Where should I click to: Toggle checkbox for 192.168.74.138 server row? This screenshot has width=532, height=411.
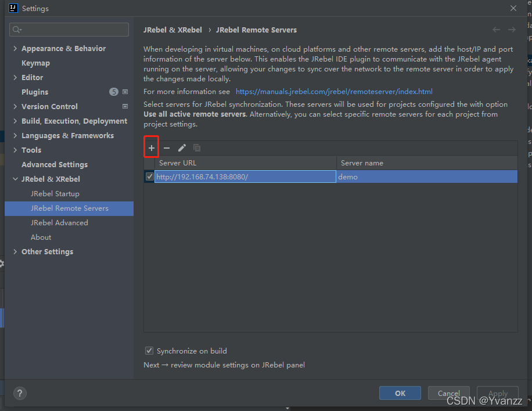coord(150,176)
